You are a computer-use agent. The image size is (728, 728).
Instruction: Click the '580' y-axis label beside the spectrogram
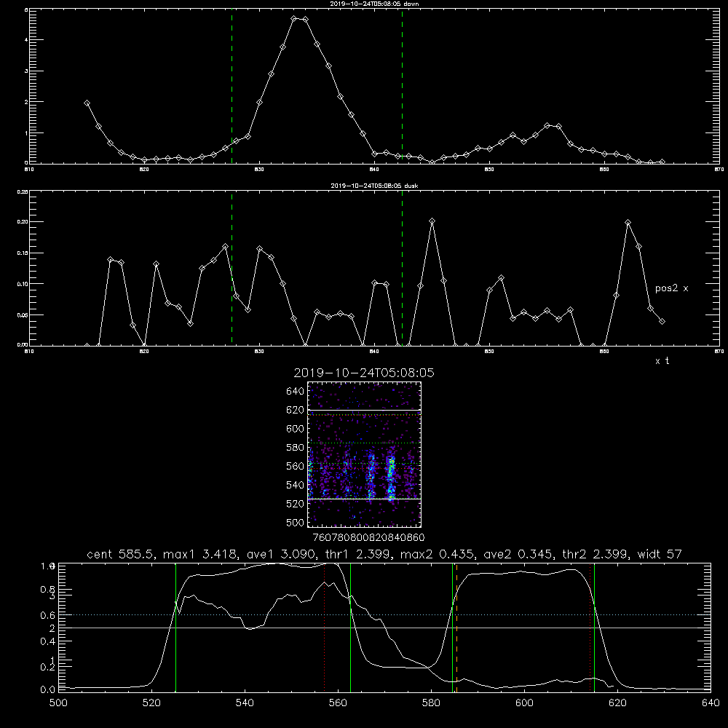(296, 448)
